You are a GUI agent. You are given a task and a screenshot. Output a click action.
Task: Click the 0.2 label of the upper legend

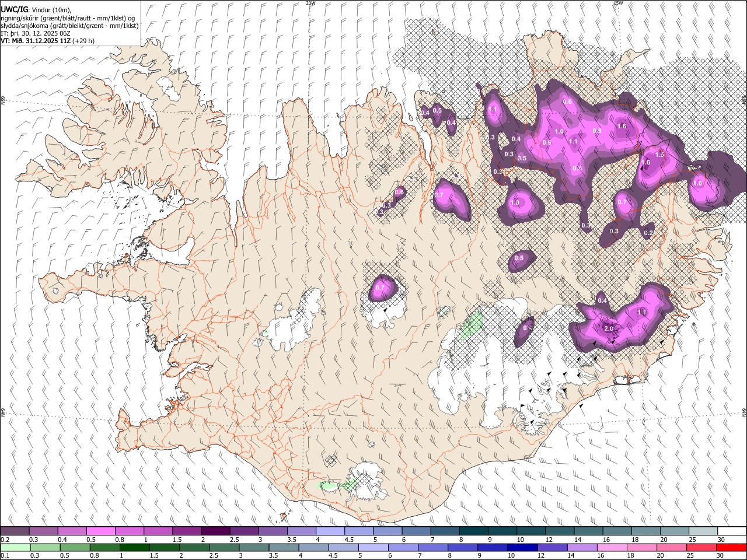click(5, 540)
